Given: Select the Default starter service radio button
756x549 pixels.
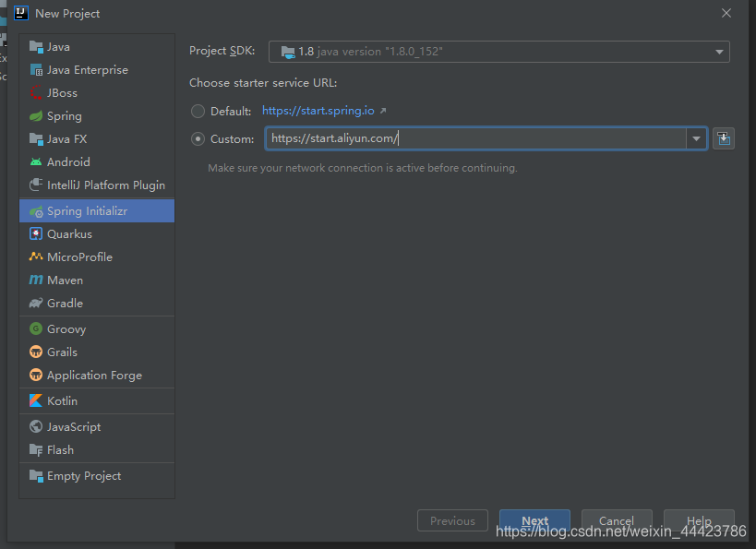Looking at the screenshot, I should (x=198, y=112).
